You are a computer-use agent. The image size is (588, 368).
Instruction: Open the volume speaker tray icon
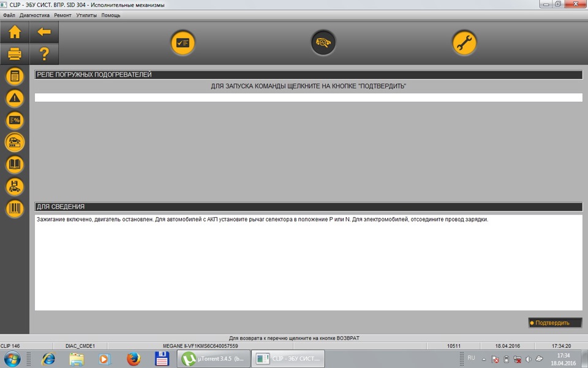tap(529, 359)
